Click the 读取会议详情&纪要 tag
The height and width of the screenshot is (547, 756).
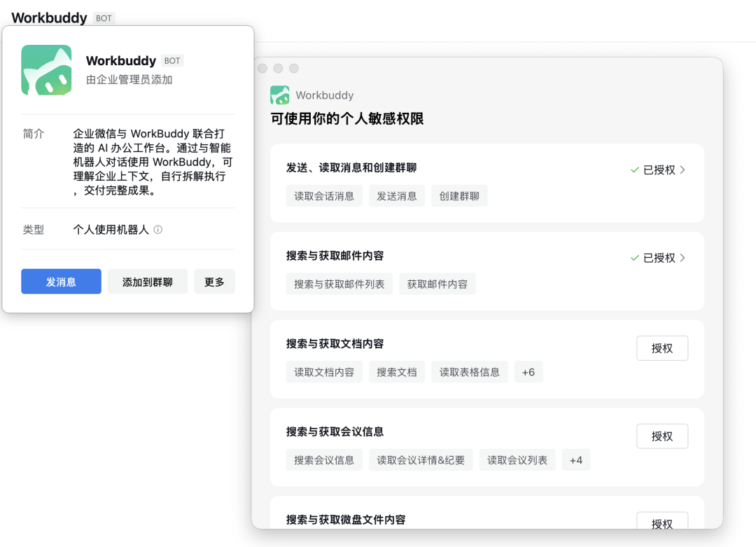point(421,460)
